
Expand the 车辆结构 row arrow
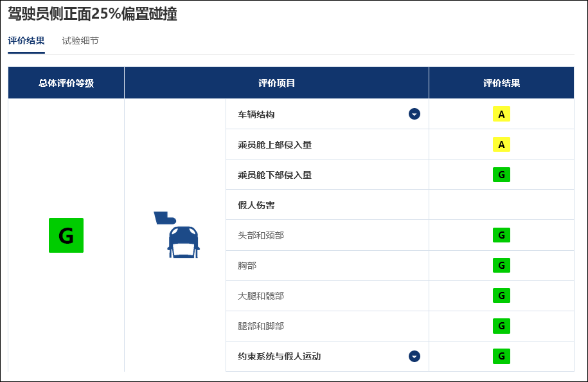(414, 114)
